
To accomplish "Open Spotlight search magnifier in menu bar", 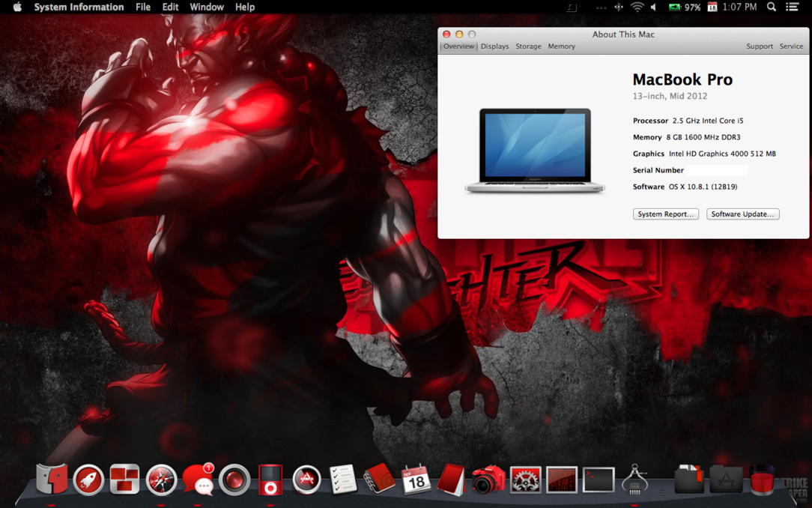I will 771,7.
